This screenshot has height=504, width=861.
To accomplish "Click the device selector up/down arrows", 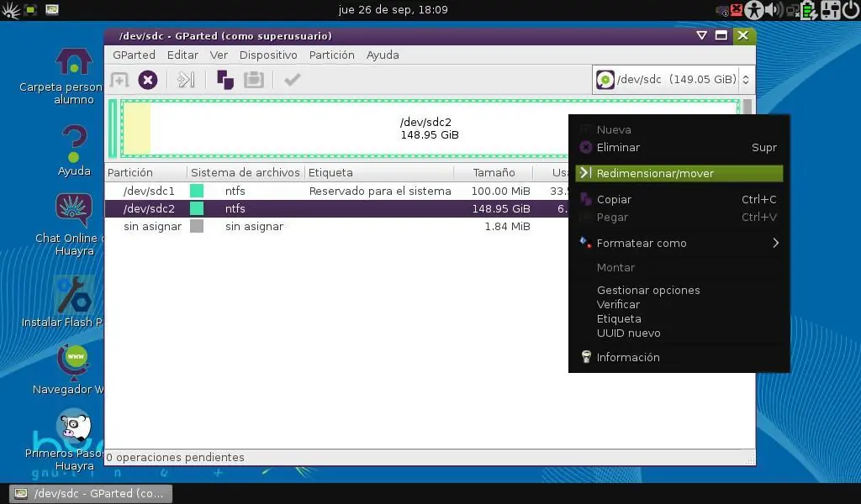I will [746, 80].
